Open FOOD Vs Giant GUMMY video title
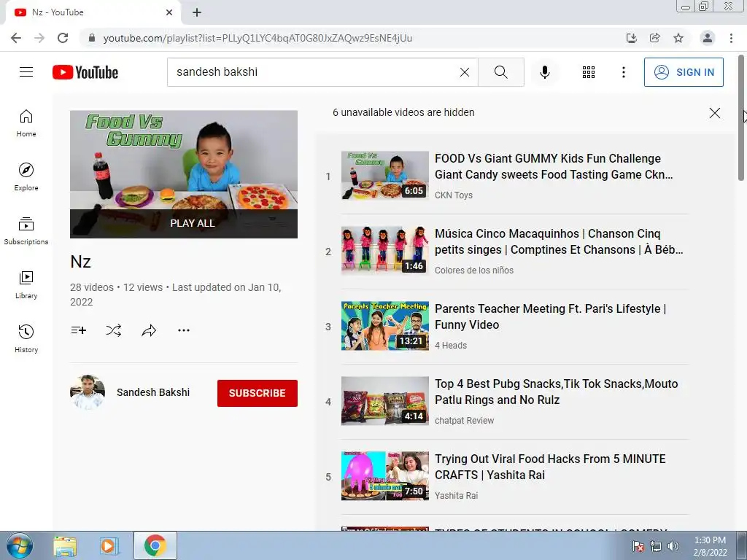Screen dimensions: 747x560 554,166
